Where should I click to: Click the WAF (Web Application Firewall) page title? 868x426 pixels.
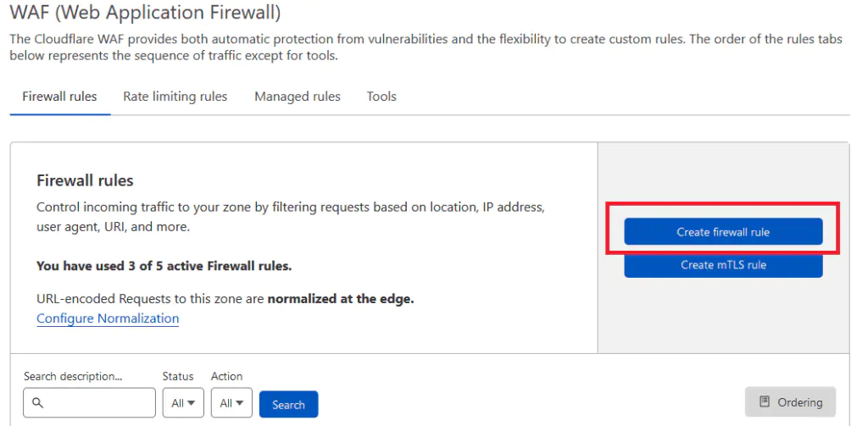click(x=145, y=13)
